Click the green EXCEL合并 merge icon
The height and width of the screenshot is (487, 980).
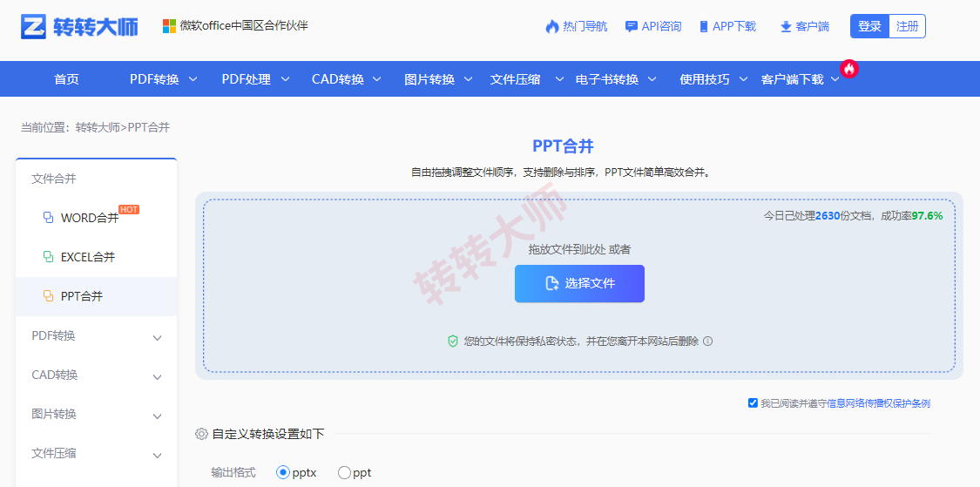[x=48, y=256]
